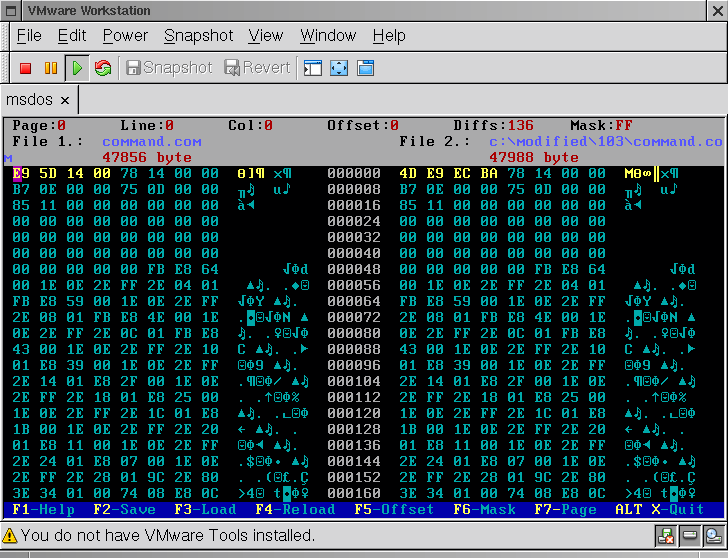Click the red Power Off button

click(x=26, y=68)
